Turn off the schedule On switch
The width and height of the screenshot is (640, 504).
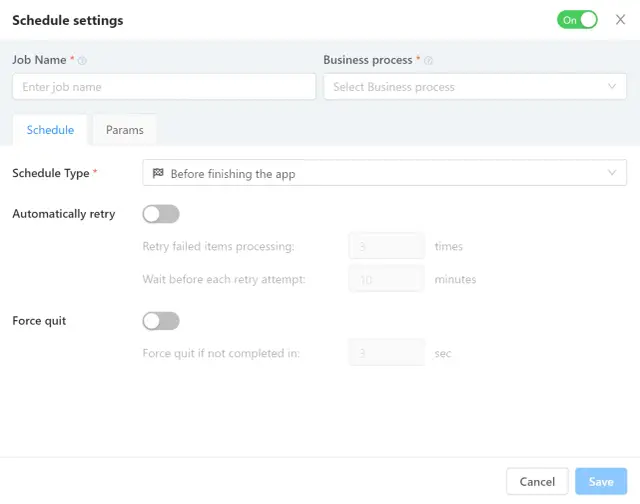click(x=577, y=20)
